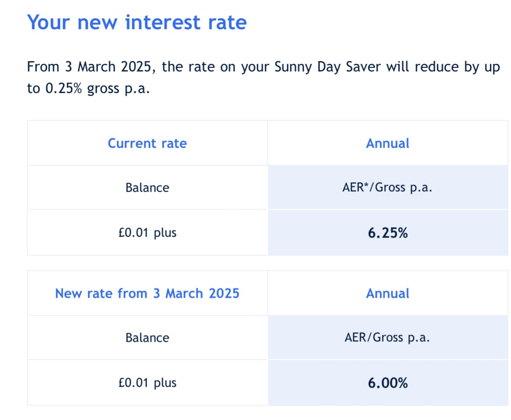Screen dimensions: 511x420
Task: Click '0.25% gross p.a.' text in the paragraph
Action: pos(98,89)
